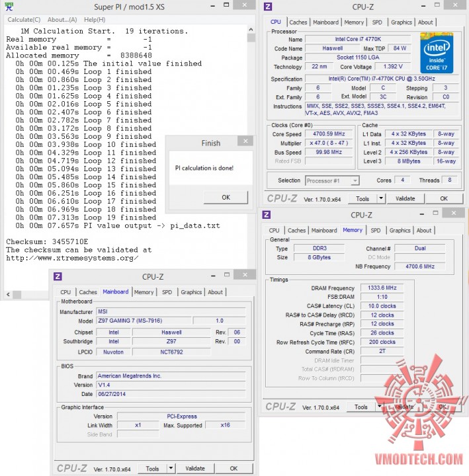Select About tab in Mainboard window
The image size is (469, 476).
pyautogui.click(x=215, y=292)
